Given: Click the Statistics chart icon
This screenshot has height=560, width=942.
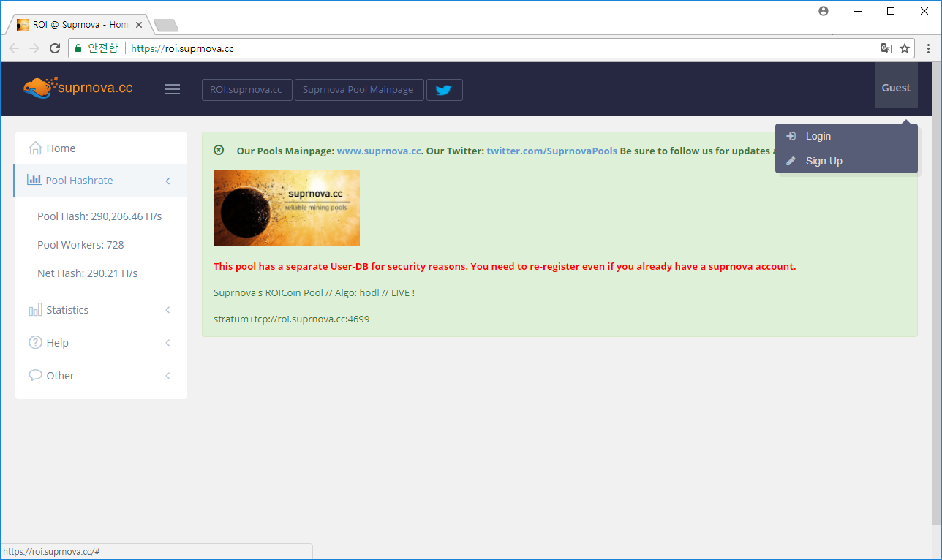Looking at the screenshot, I should pos(35,310).
